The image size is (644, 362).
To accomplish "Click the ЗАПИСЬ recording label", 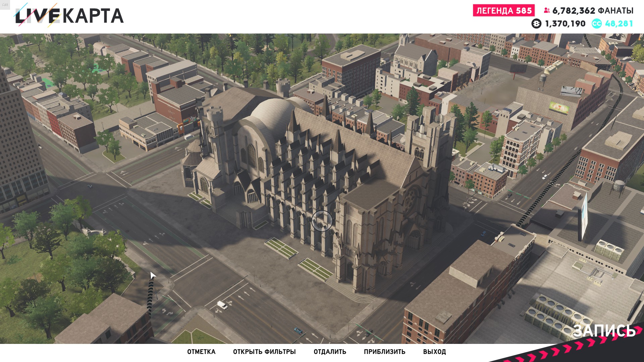I will pyautogui.click(x=604, y=330).
